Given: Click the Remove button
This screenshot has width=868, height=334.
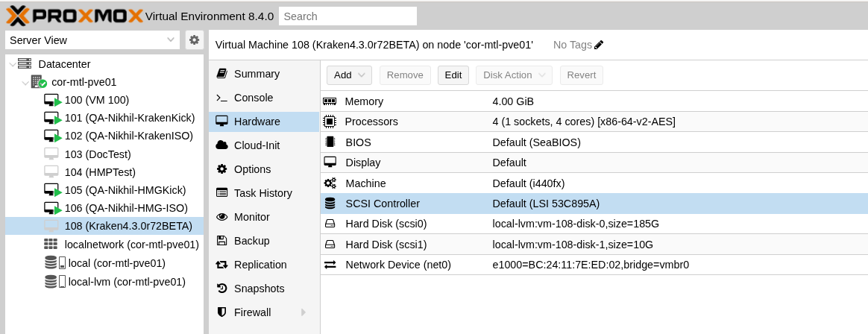Looking at the screenshot, I should [x=405, y=75].
